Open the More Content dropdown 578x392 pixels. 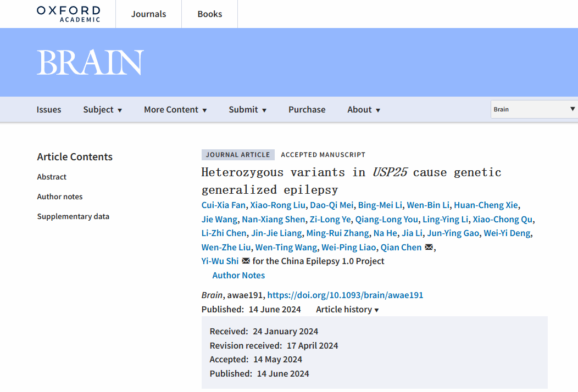point(175,110)
